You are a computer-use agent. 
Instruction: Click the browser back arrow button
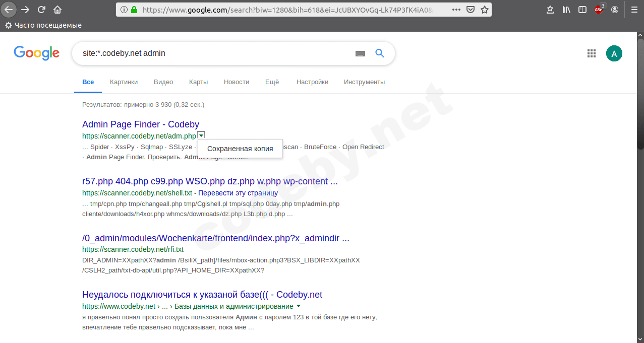(9, 10)
